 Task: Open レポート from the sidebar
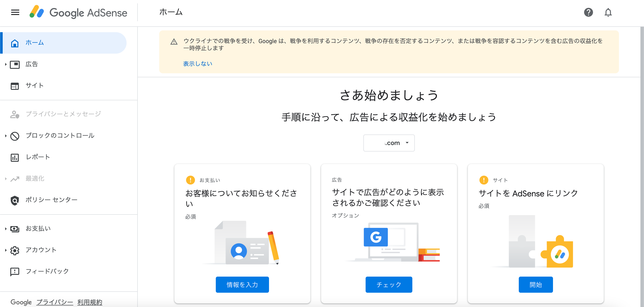tap(38, 157)
